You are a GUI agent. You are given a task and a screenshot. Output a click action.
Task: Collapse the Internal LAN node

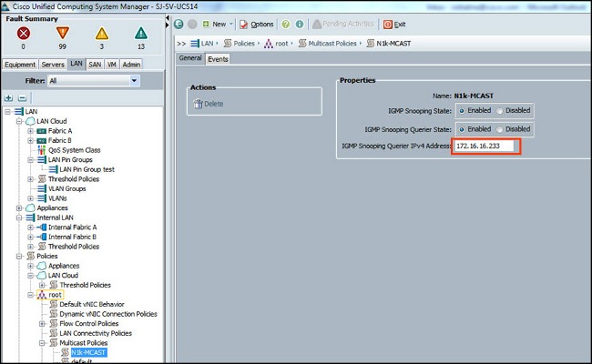click(19, 217)
